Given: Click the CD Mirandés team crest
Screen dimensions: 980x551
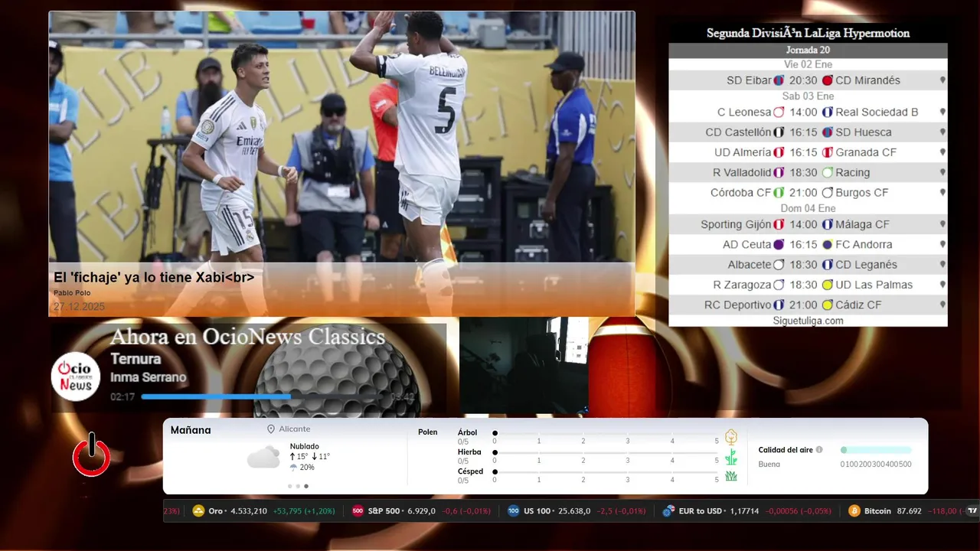Looking at the screenshot, I should 827,80.
